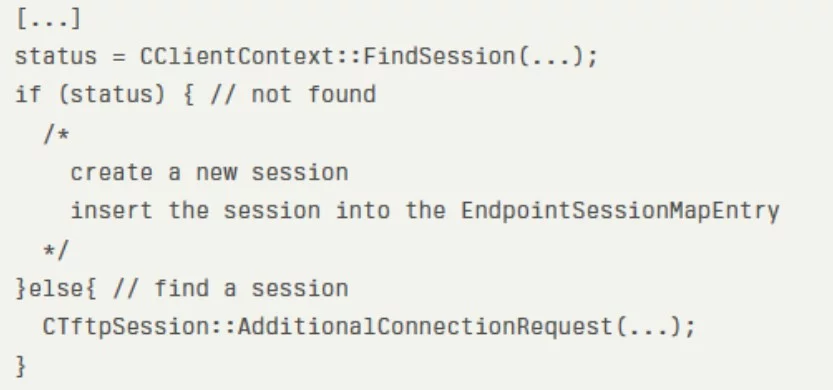Click the status variable on the assignment line
833x390 pixels.
click(56, 56)
